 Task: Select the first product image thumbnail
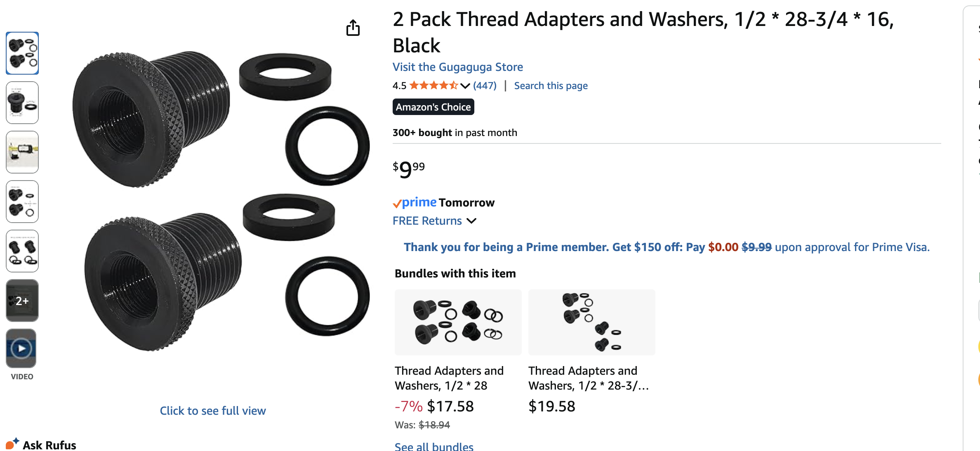(22, 53)
